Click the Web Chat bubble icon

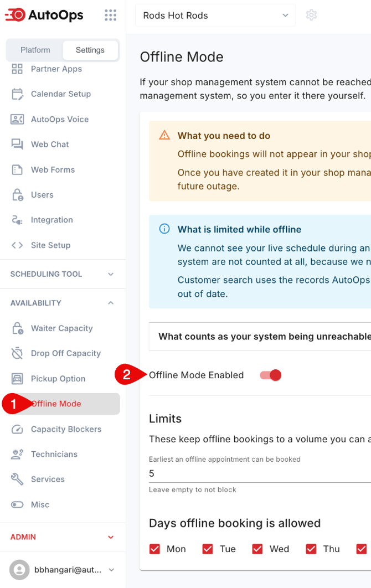click(x=17, y=145)
